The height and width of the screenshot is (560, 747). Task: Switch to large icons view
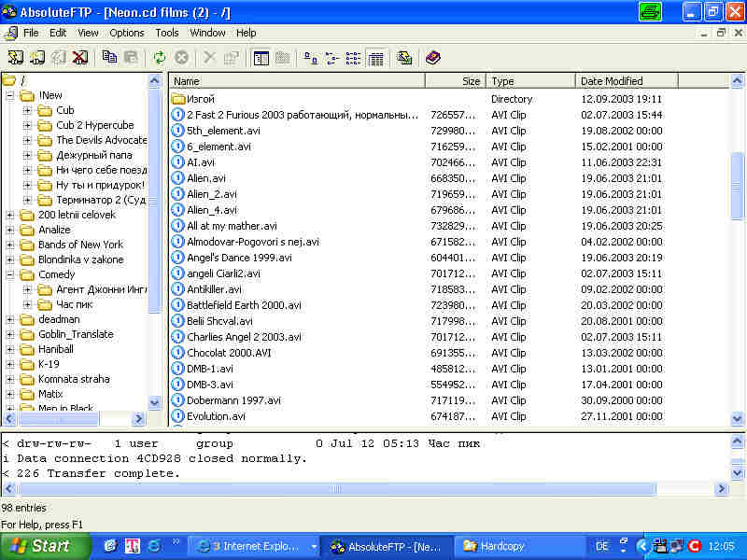click(x=310, y=57)
